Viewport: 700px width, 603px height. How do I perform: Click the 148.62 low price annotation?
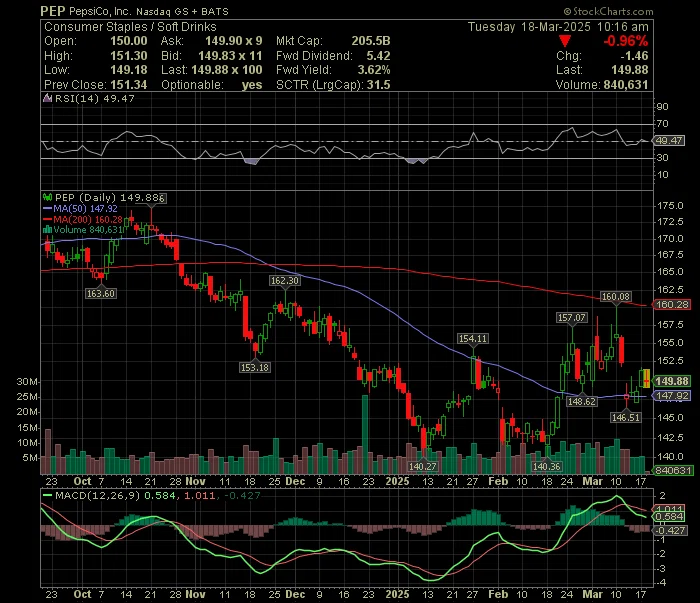pos(582,402)
